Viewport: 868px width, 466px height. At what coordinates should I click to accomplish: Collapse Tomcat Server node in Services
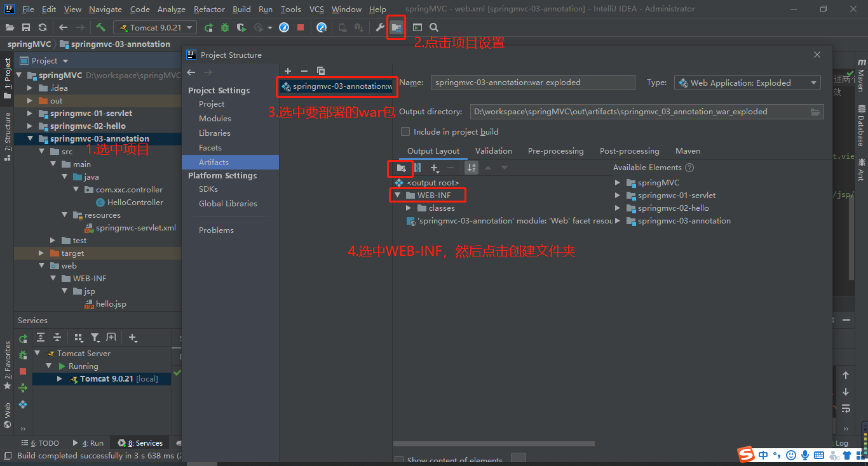(37, 353)
